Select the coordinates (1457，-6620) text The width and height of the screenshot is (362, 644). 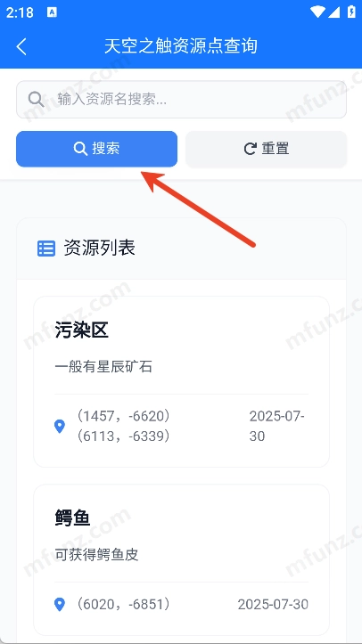point(123,417)
